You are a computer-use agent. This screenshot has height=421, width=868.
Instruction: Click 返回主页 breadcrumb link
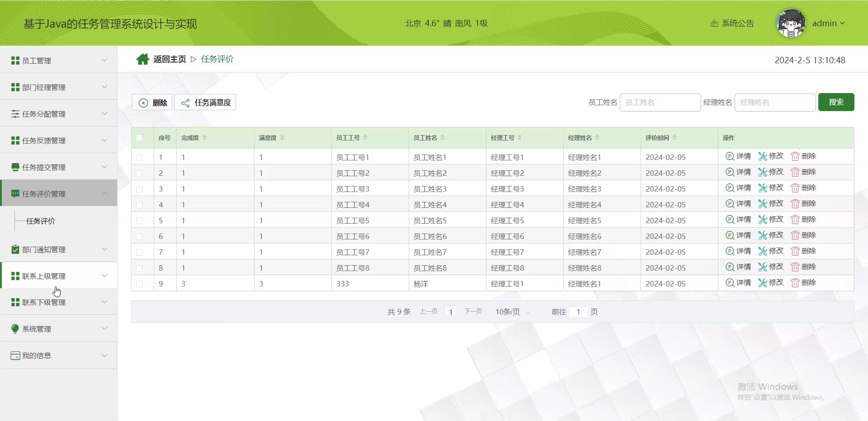[x=170, y=59]
